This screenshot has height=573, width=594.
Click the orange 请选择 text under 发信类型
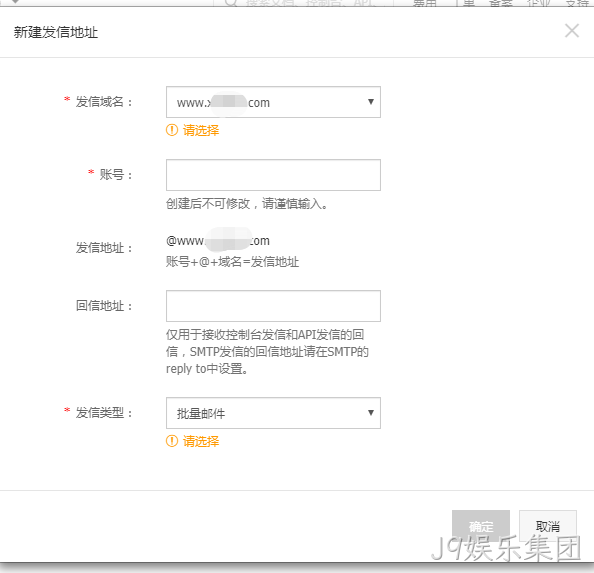pos(201,441)
